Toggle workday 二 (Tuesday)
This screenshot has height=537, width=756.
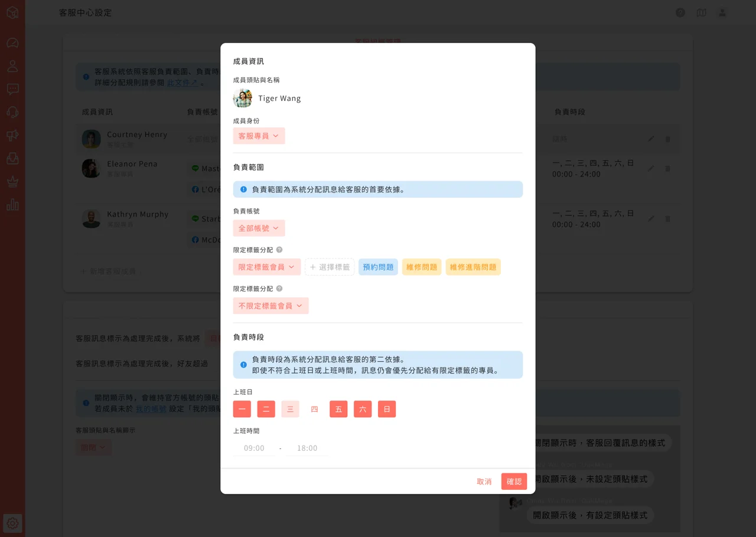pos(266,409)
